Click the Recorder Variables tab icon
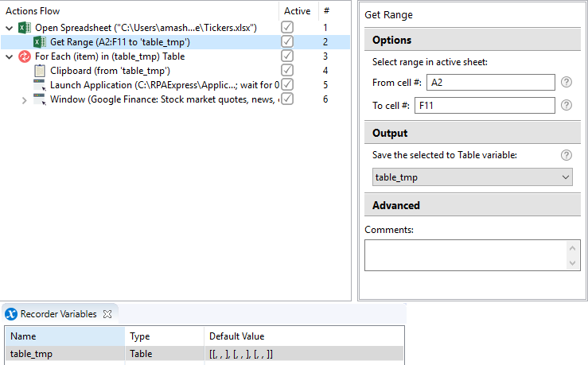588x365 pixels. pos(11,314)
